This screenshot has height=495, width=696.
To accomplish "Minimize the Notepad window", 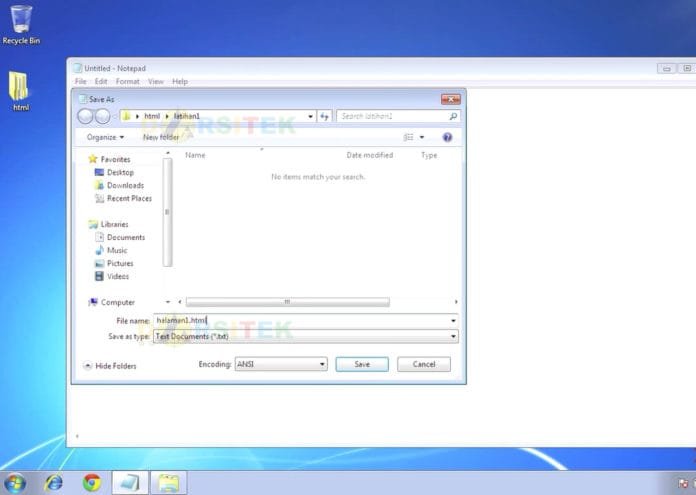I will pyautogui.click(x=666, y=68).
